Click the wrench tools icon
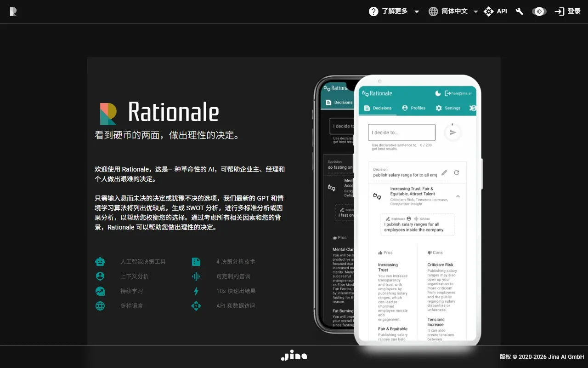Viewport: 588px width, 368px height. (x=520, y=11)
